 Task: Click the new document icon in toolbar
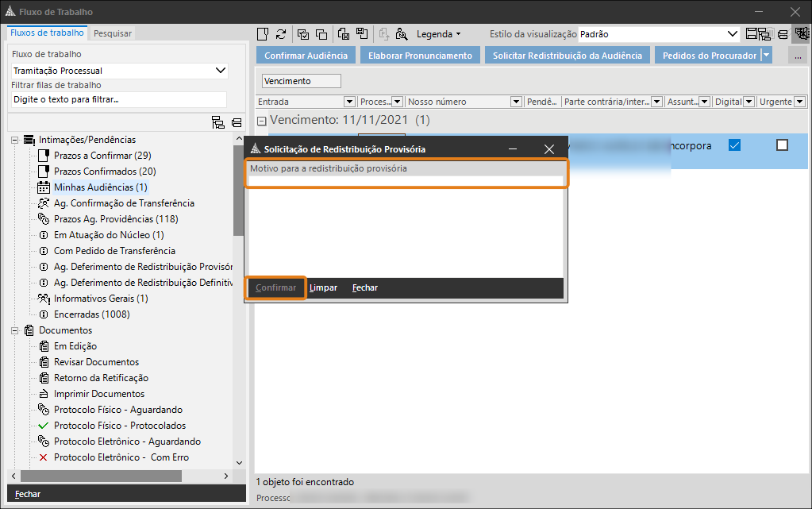(x=263, y=34)
